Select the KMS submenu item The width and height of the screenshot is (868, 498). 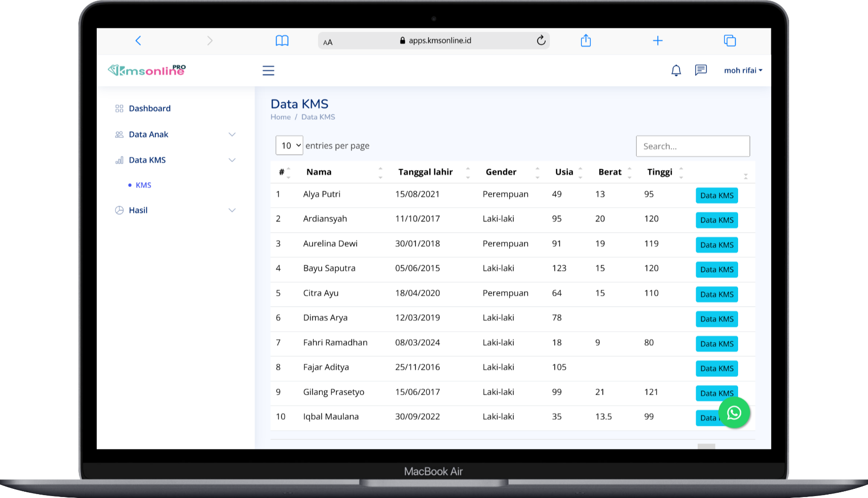click(143, 185)
